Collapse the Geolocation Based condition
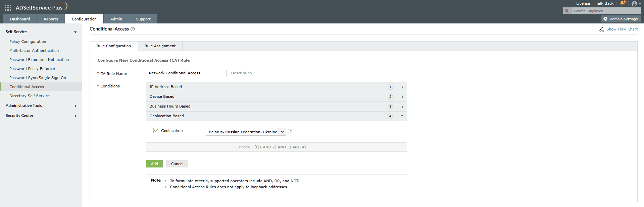This screenshot has width=644, height=207. click(402, 116)
